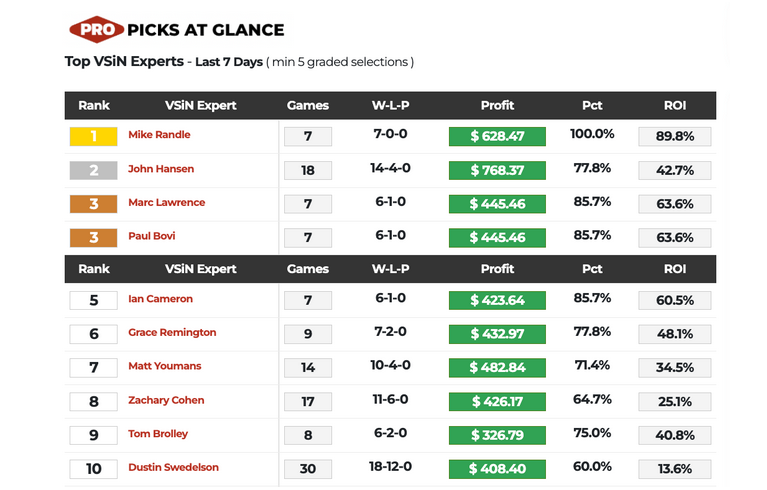
Task: Open Mike Randle's expert profile
Action: [x=159, y=135]
